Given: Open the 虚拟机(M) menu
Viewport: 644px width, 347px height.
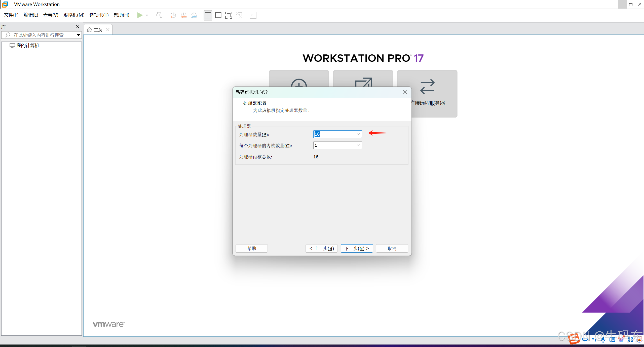Looking at the screenshot, I should 74,15.
